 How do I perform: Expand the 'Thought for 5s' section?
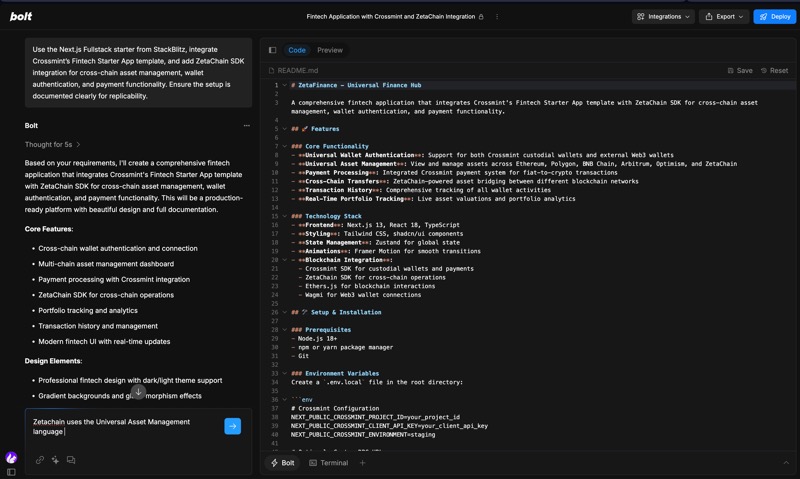[x=53, y=145]
